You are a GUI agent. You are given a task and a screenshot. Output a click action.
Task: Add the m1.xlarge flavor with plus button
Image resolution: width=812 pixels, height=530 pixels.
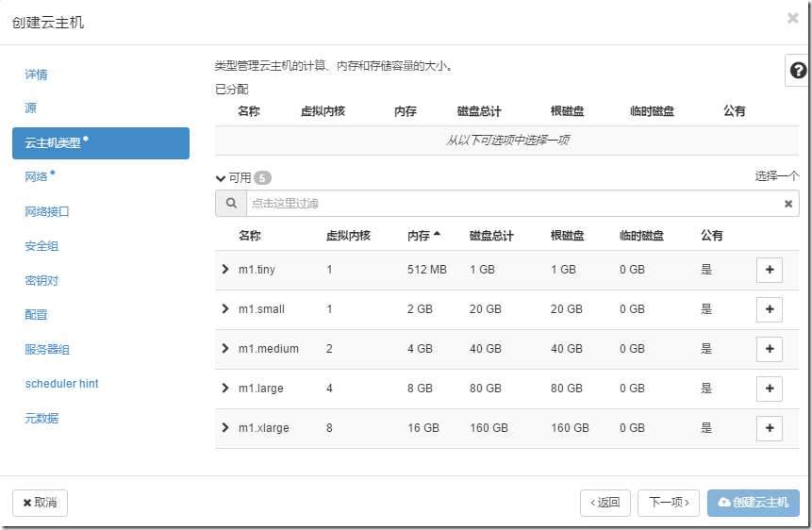[x=769, y=428]
